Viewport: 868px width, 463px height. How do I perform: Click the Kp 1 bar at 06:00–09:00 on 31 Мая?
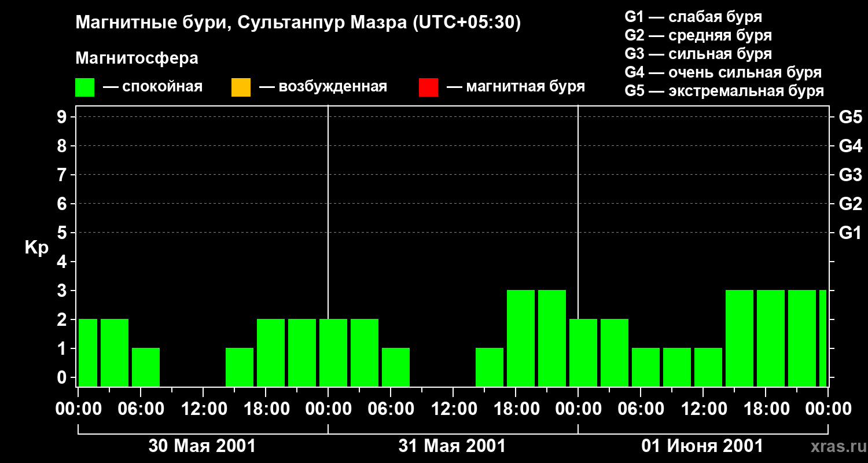click(x=396, y=367)
